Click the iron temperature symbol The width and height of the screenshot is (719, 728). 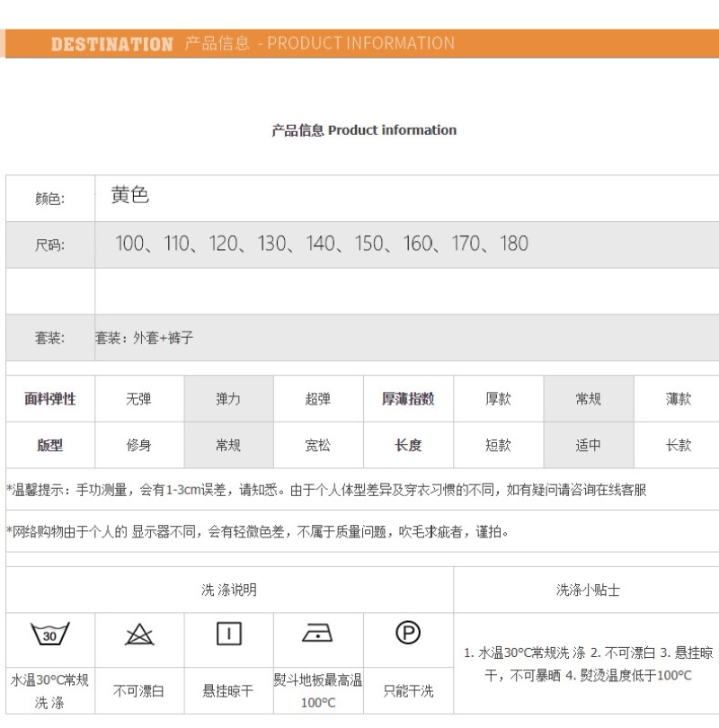[x=318, y=635]
